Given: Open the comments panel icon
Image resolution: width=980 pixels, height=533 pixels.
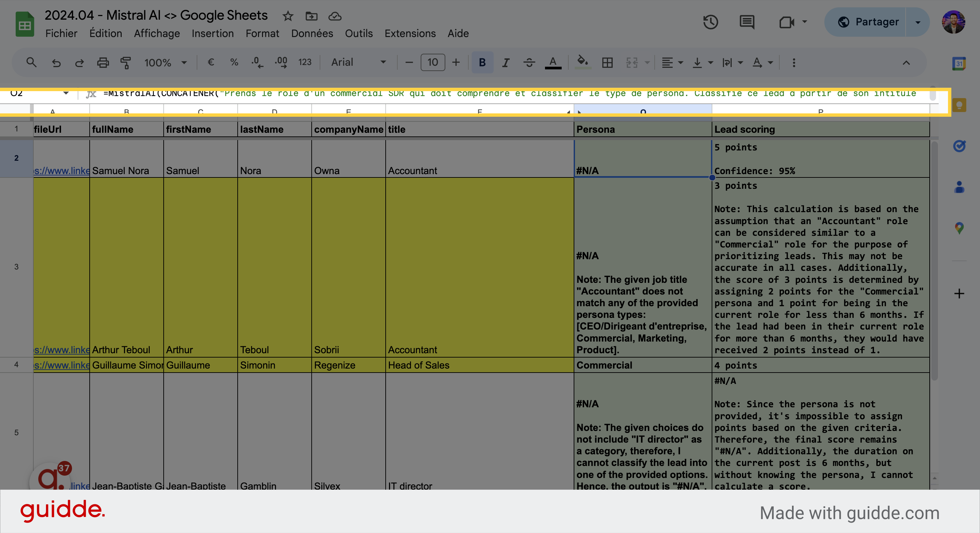Looking at the screenshot, I should (747, 22).
